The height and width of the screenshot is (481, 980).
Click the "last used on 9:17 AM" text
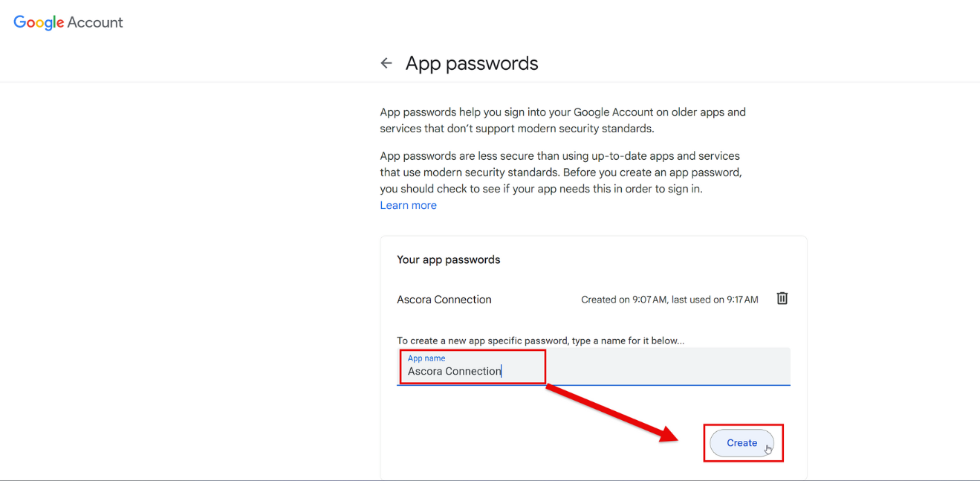tap(715, 300)
